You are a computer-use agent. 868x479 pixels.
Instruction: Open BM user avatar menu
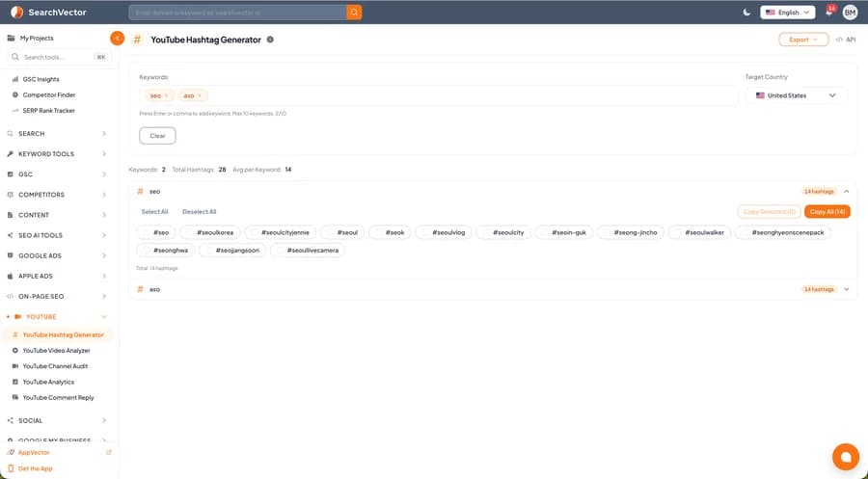click(x=850, y=13)
